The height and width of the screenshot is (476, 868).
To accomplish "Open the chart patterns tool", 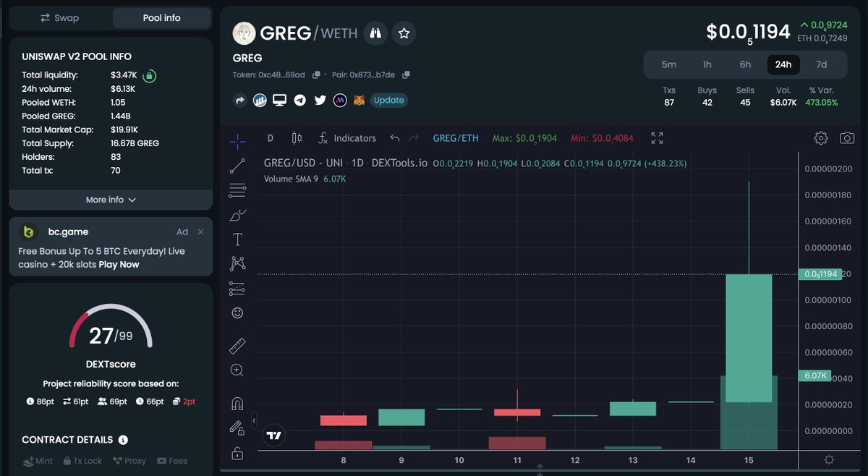I will (237, 263).
